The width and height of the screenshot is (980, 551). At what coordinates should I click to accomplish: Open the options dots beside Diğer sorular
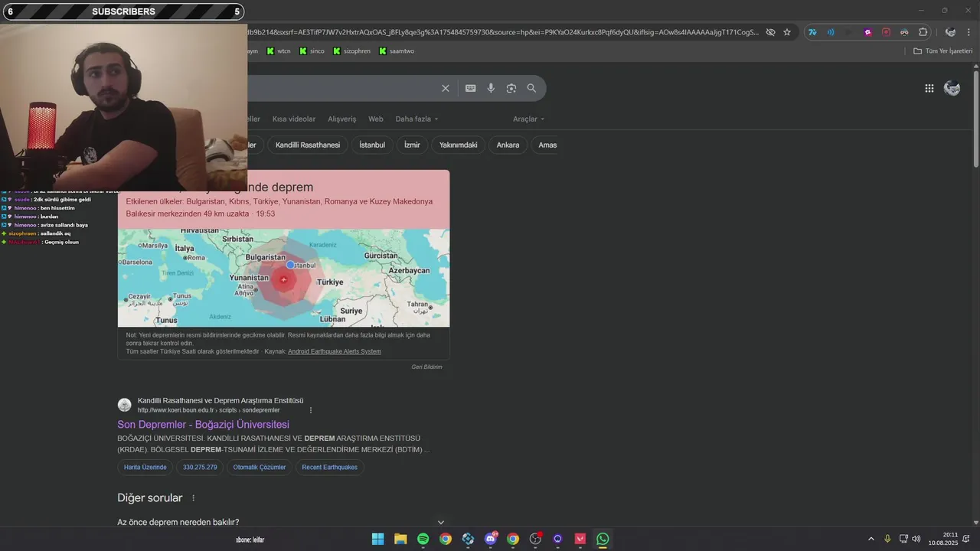[193, 498]
